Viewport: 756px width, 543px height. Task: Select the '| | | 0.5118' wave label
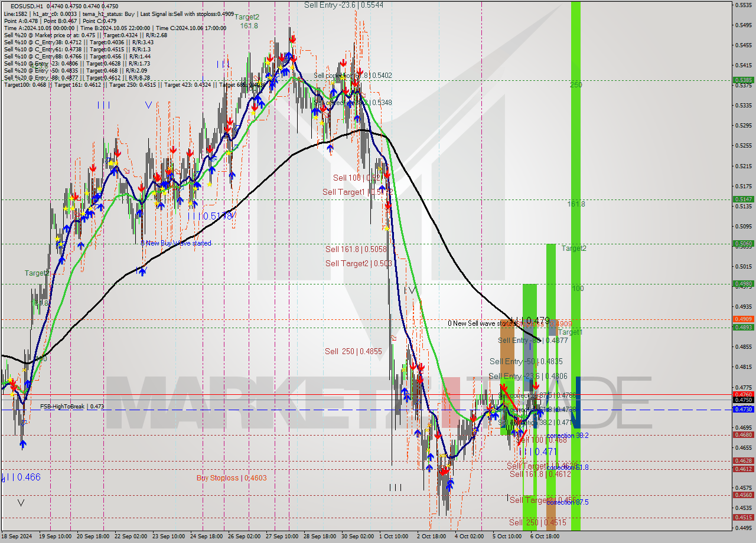213,217
